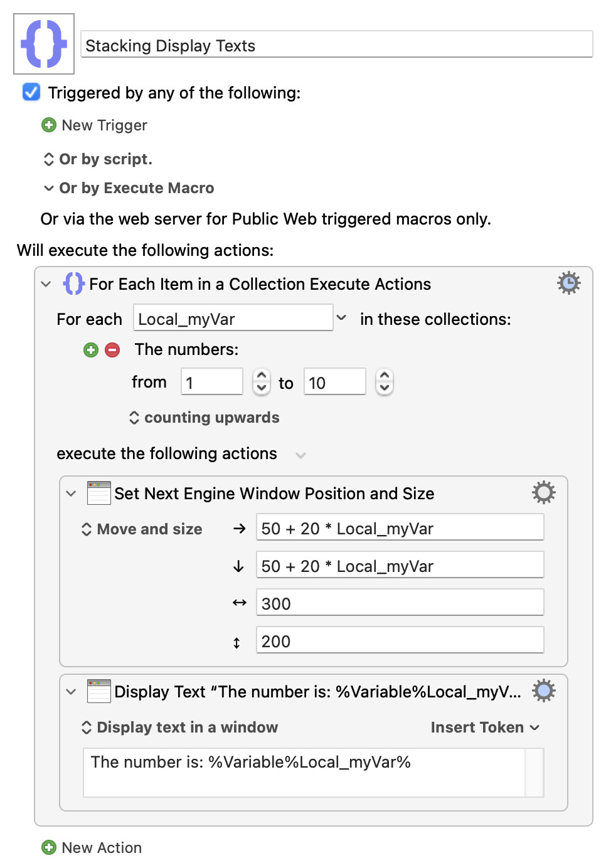Open the Insert Token menu
606x868 pixels.
tap(484, 728)
